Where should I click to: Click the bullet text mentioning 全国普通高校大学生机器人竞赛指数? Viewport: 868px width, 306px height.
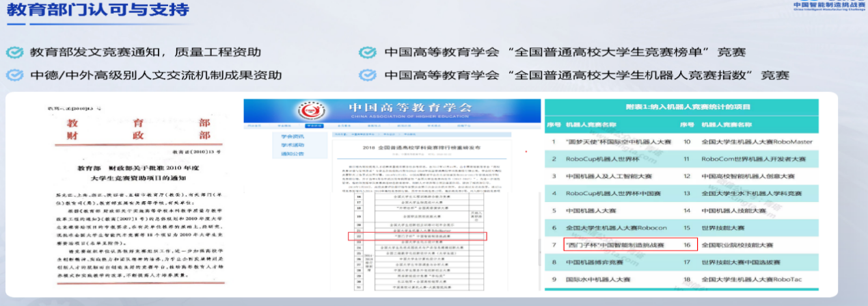point(586,75)
